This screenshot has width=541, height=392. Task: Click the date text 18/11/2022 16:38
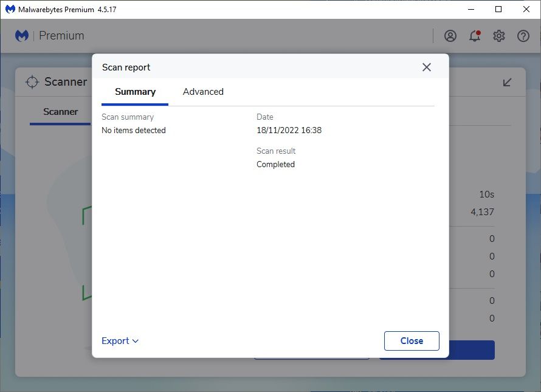pos(289,131)
